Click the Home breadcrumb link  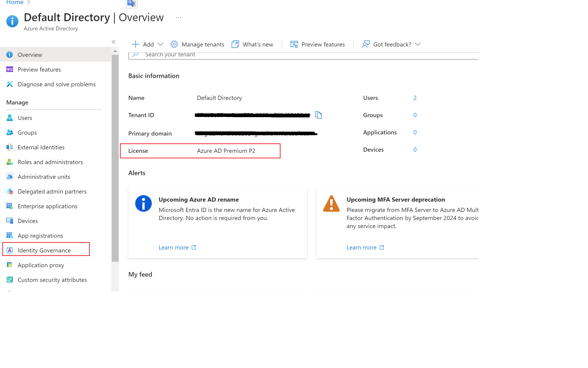click(x=15, y=2)
